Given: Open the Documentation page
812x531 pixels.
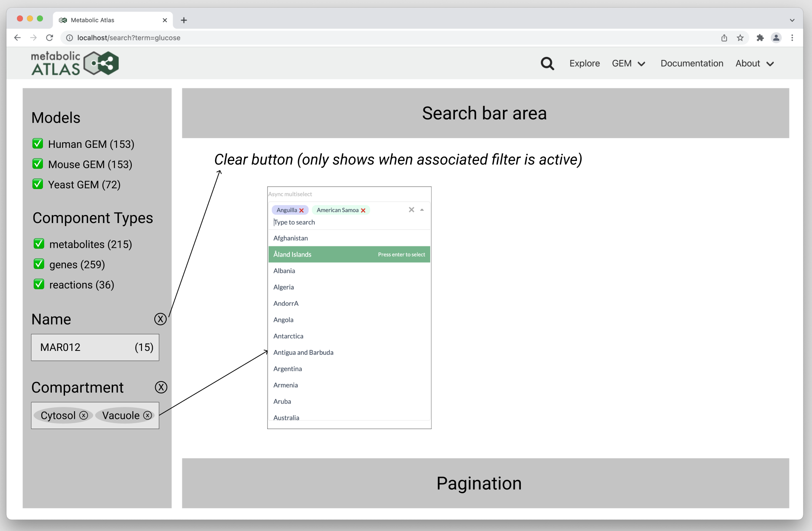Looking at the screenshot, I should tap(691, 63).
